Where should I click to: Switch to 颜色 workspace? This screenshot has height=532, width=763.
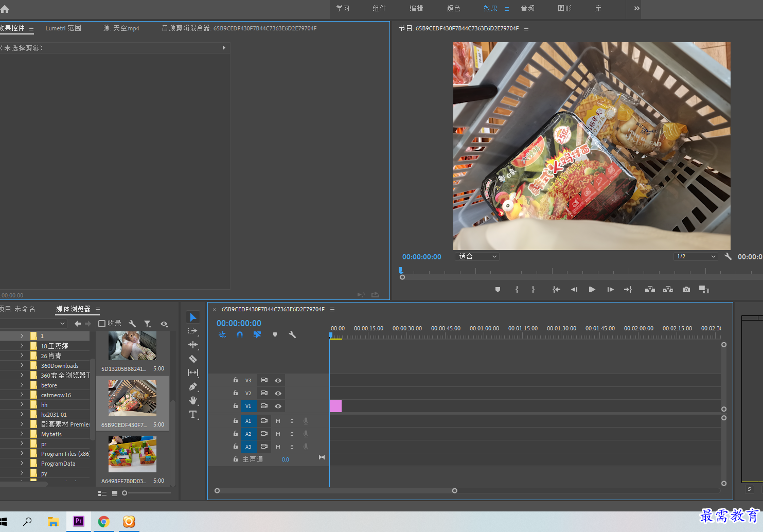click(454, 8)
